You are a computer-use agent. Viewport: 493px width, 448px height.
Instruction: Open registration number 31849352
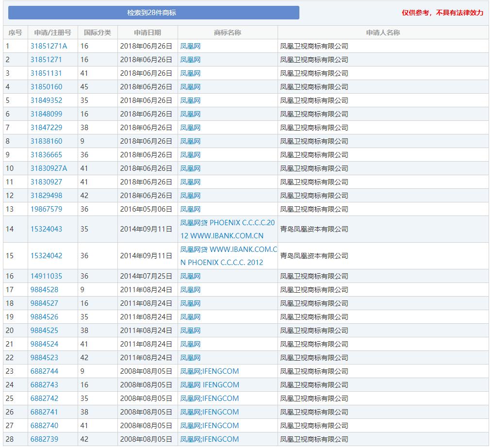tap(46, 100)
